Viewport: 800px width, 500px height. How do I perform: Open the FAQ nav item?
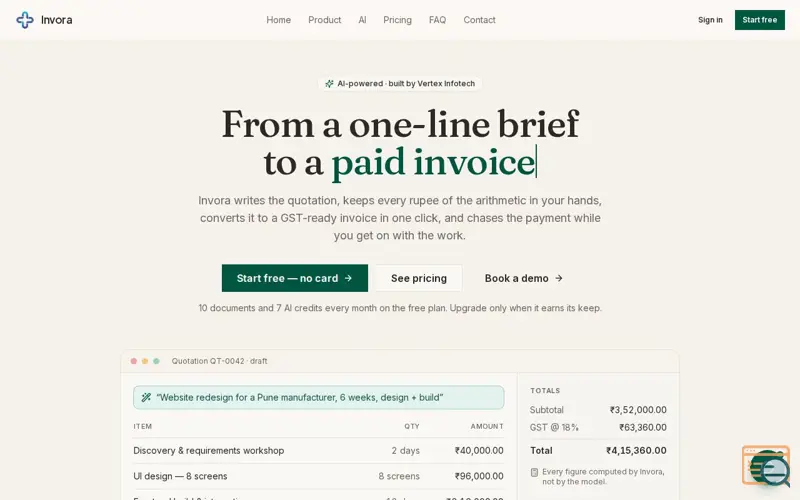[x=437, y=20]
